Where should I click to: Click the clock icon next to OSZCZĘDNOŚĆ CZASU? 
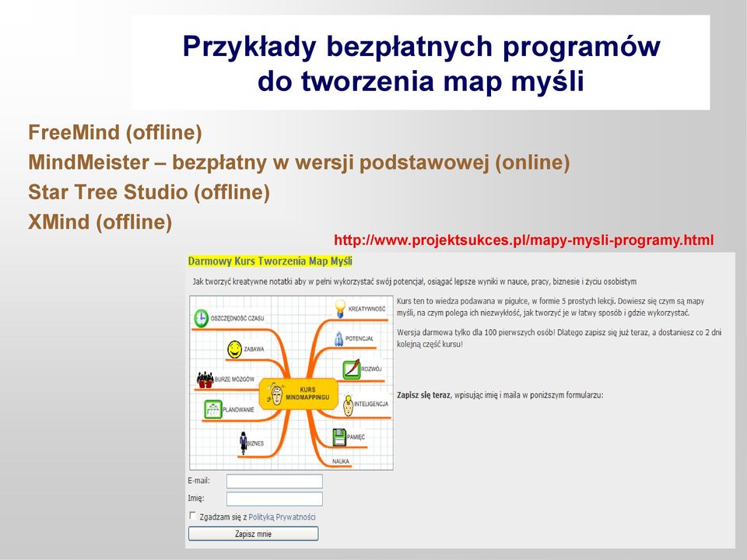[202, 318]
